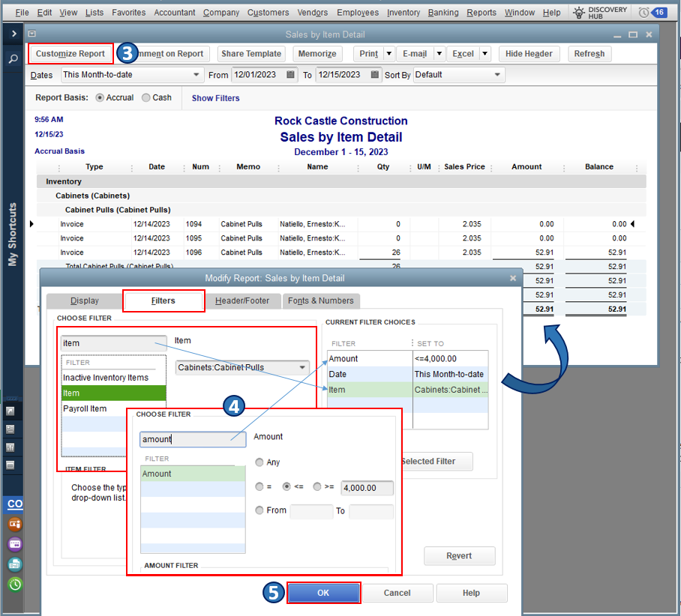The height and width of the screenshot is (616, 681).
Task: Open the Dates range dropdown
Action: pos(196,75)
